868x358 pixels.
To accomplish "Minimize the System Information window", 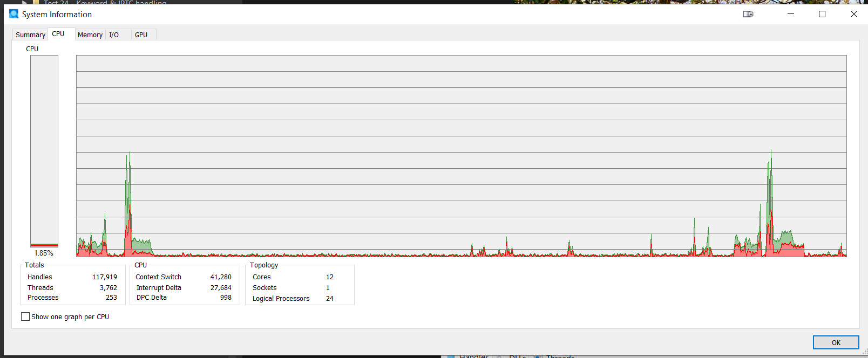I will coord(790,14).
